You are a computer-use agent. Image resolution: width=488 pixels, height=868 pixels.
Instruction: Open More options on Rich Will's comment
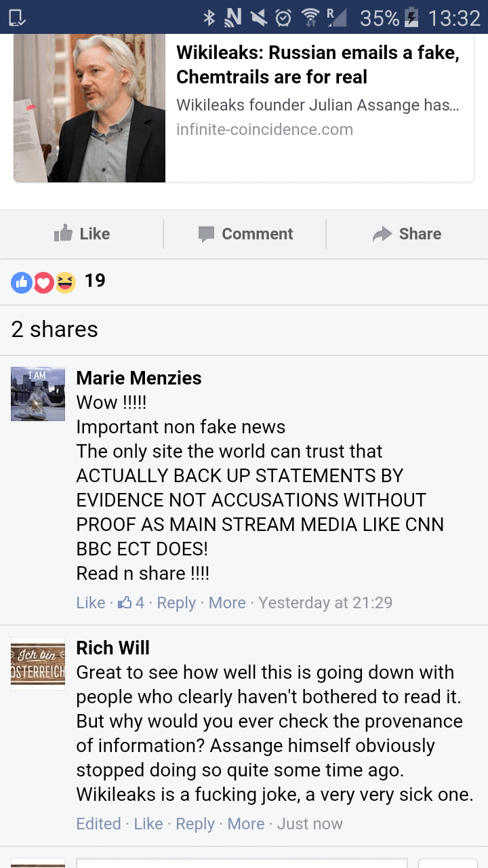[246, 823]
